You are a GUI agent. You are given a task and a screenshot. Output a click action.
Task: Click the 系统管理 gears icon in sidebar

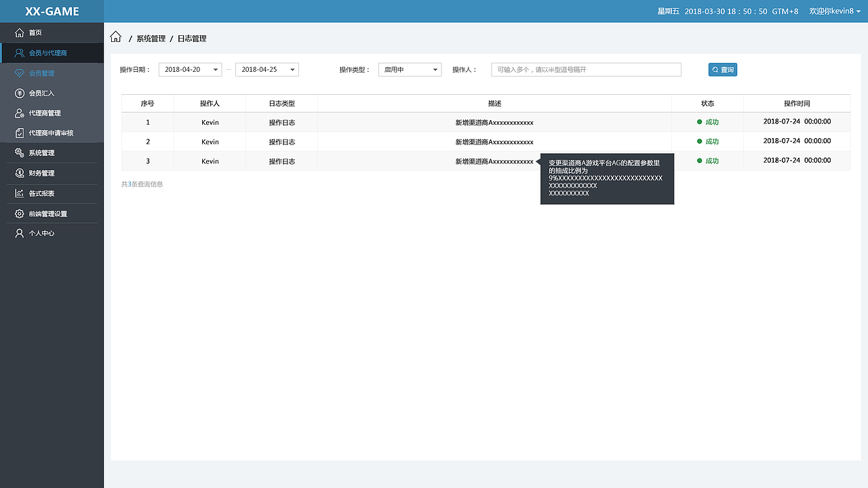click(x=19, y=153)
